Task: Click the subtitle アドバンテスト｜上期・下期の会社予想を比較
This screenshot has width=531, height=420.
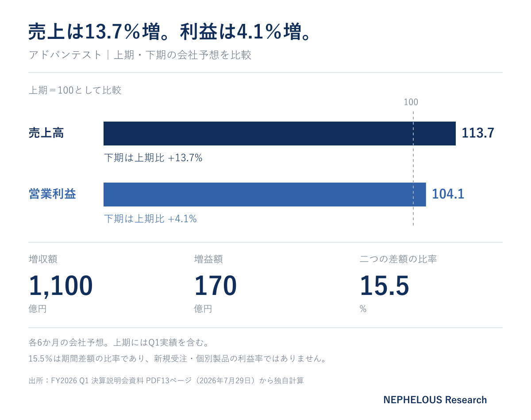Action: (x=140, y=55)
